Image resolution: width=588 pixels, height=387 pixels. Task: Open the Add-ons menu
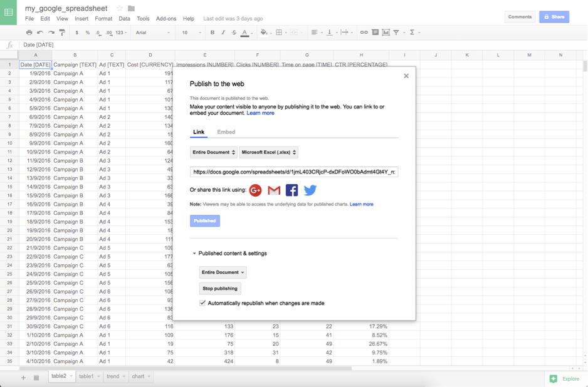point(165,18)
